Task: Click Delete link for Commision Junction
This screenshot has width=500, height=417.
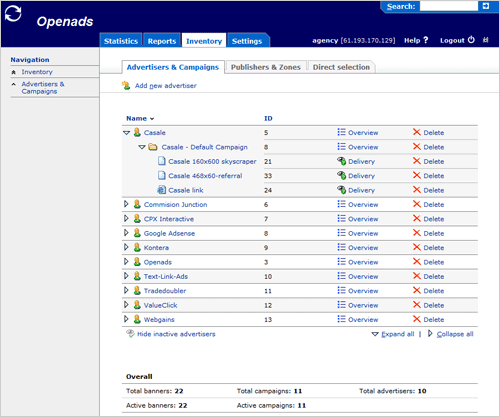Action: 434,204
